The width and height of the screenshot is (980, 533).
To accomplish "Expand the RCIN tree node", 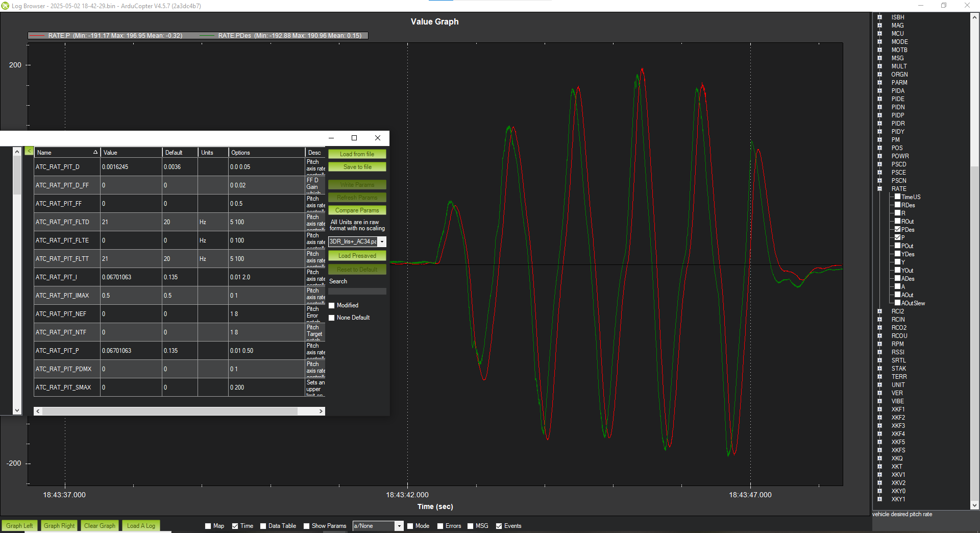I will 879,319.
